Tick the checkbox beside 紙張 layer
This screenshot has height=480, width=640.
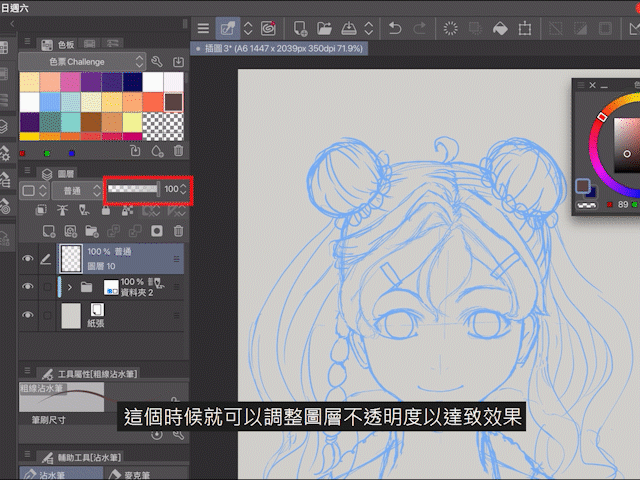pos(47,316)
